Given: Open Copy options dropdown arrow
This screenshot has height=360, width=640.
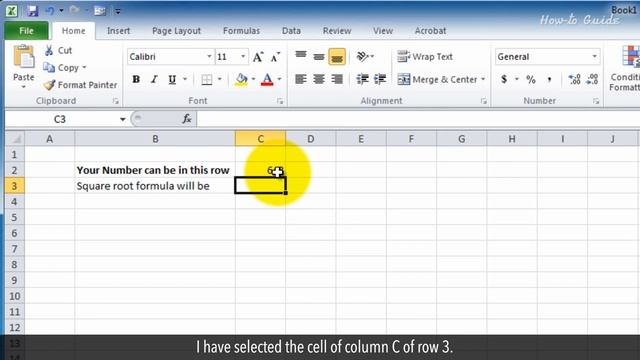Looking at the screenshot, I should [84, 68].
